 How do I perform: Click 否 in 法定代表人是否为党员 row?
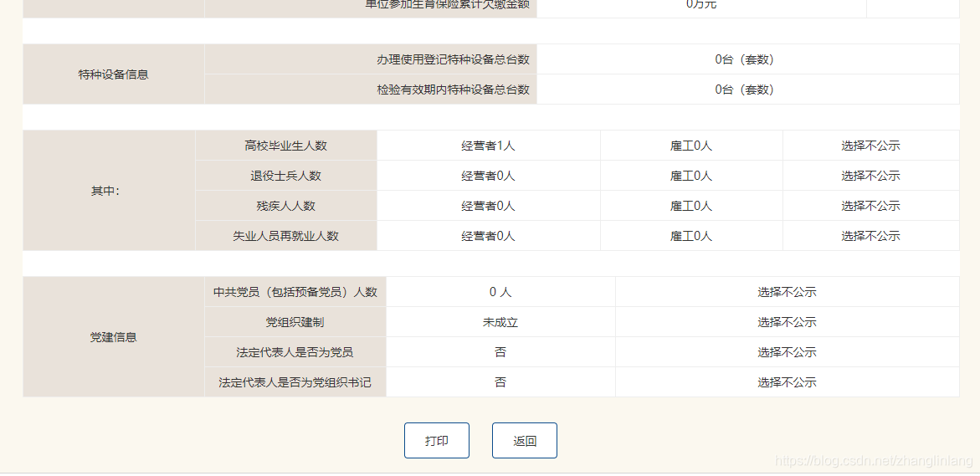pyautogui.click(x=500, y=352)
